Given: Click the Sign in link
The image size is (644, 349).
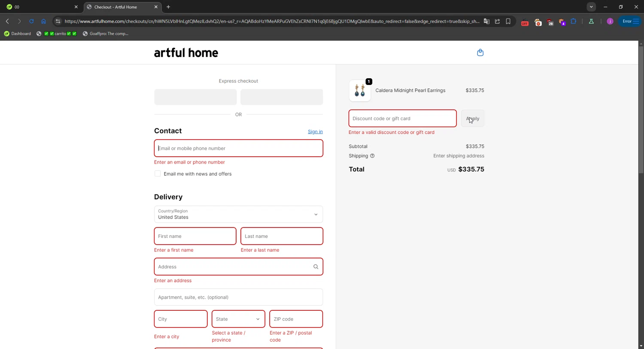Looking at the screenshot, I should 315,131.
